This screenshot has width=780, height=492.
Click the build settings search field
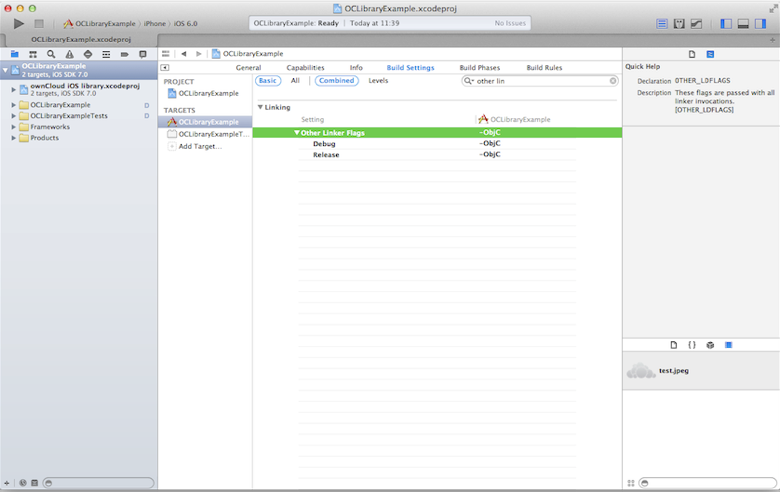pos(540,81)
